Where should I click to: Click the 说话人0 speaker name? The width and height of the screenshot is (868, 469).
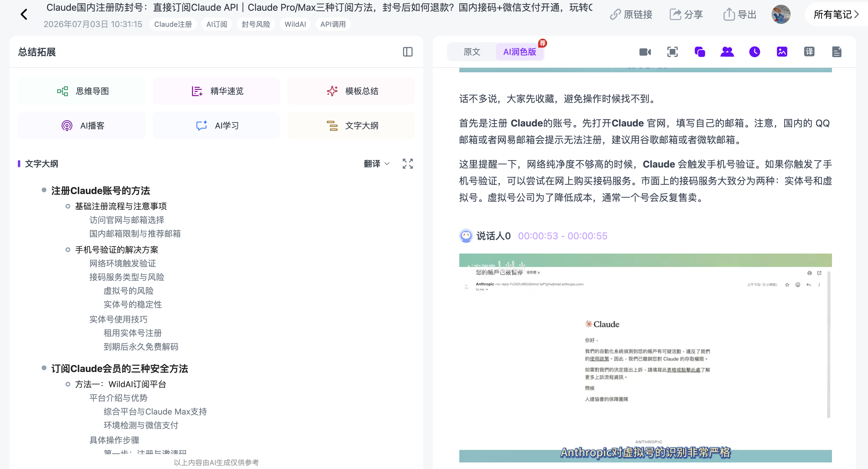point(493,236)
